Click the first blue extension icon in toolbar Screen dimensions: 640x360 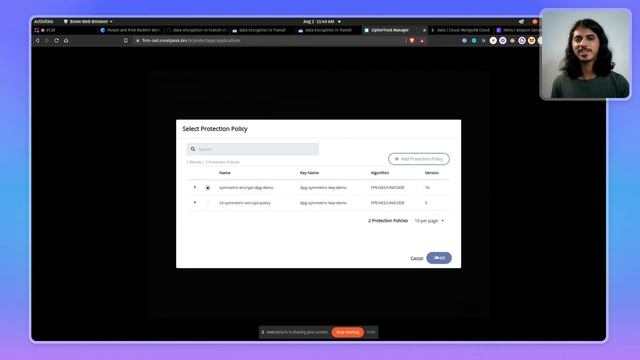tap(464, 40)
